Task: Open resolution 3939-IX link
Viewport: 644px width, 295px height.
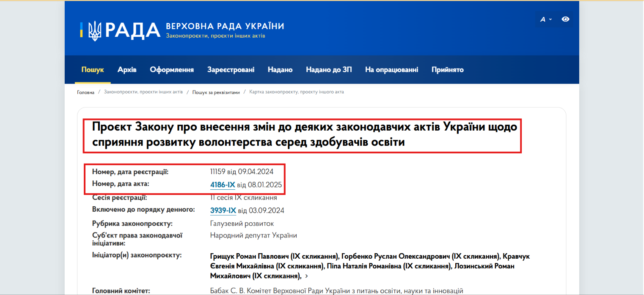Action: pos(223,210)
